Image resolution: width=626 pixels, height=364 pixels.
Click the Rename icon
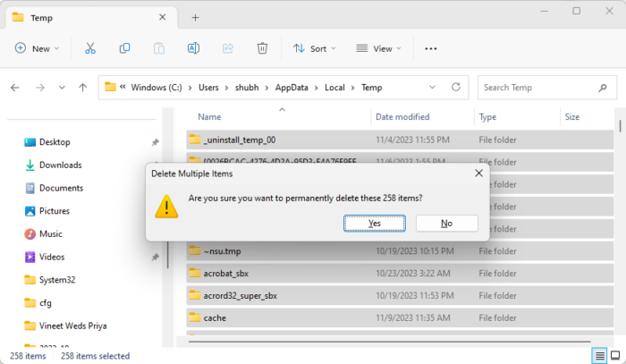(x=193, y=48)
